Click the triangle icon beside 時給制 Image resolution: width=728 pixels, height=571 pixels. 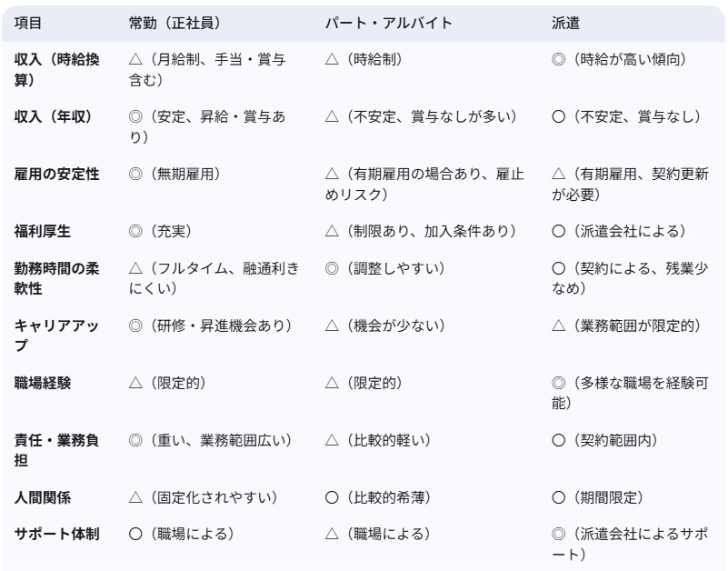[332, 59]
